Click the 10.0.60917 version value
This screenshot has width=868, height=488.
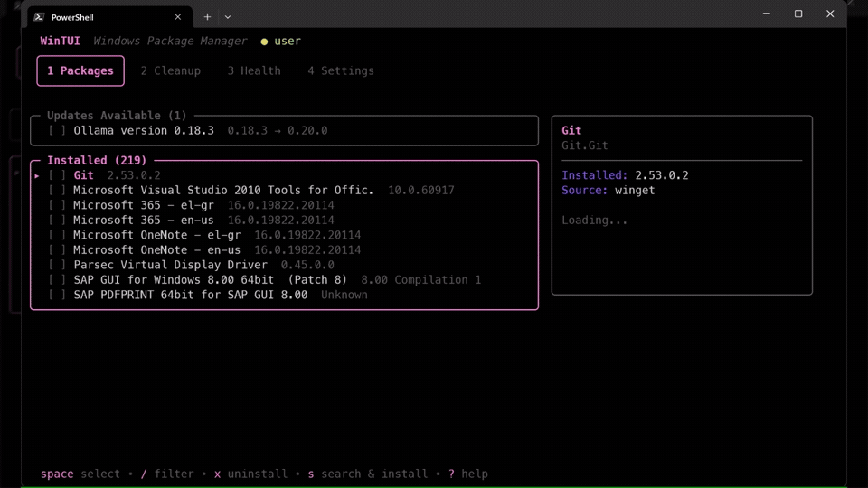pos(421,191)
